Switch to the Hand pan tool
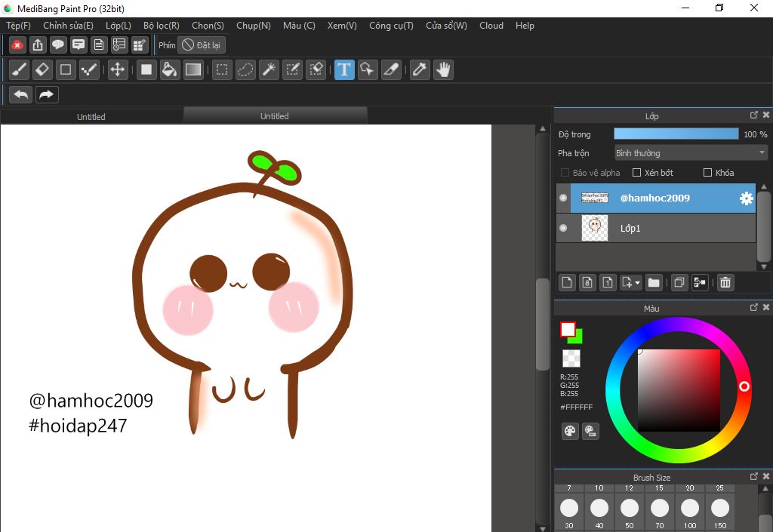 pos(442,70)
